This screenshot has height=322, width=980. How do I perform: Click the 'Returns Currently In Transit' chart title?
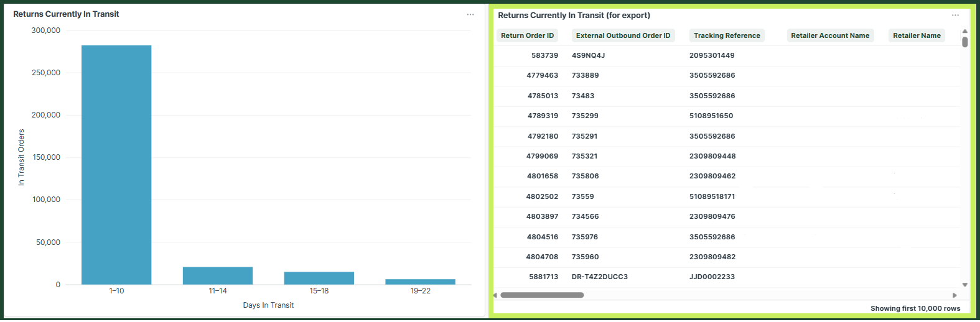coord(66,14)
